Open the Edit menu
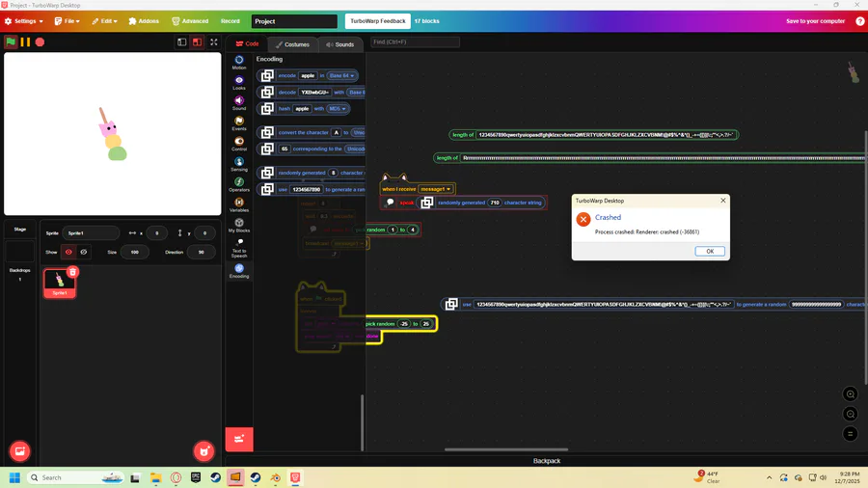Viewport: 868px width, 488px height. 104,21
